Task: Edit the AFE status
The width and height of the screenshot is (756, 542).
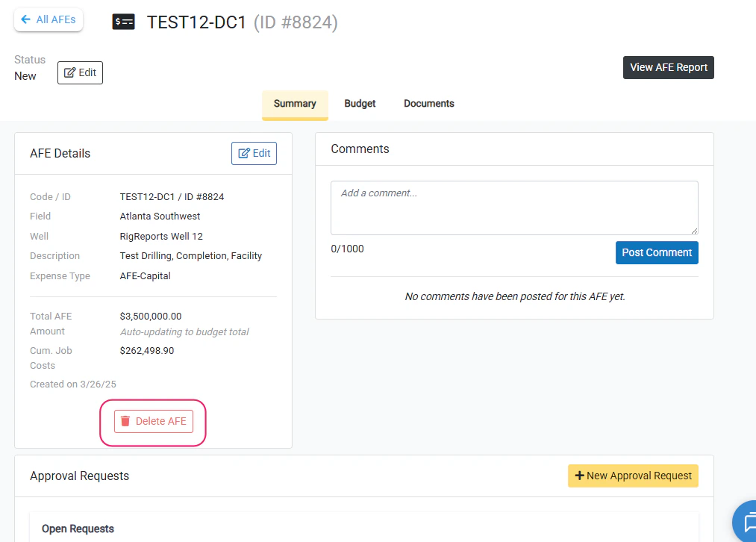Action: [80, 73]
